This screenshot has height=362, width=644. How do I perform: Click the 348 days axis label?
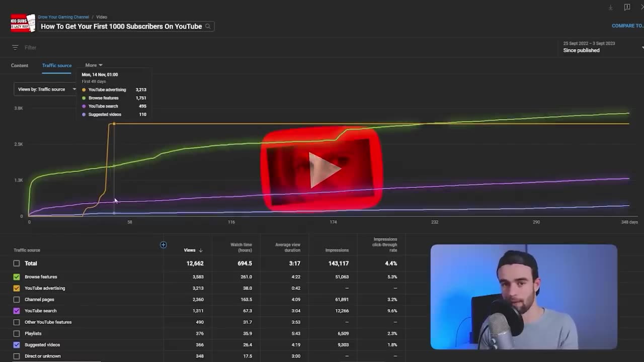[x=629, y=222]
